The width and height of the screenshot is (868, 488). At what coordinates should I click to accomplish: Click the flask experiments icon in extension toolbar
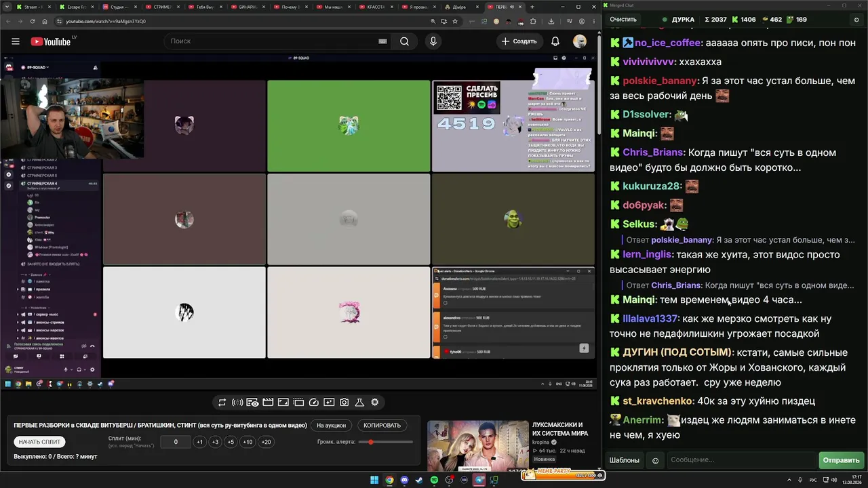click(359, 403)
